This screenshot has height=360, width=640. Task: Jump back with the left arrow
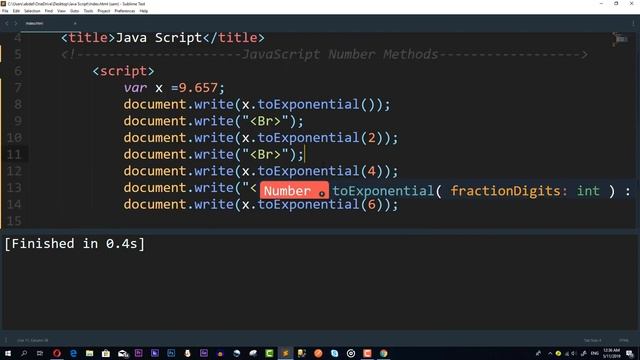7,23
